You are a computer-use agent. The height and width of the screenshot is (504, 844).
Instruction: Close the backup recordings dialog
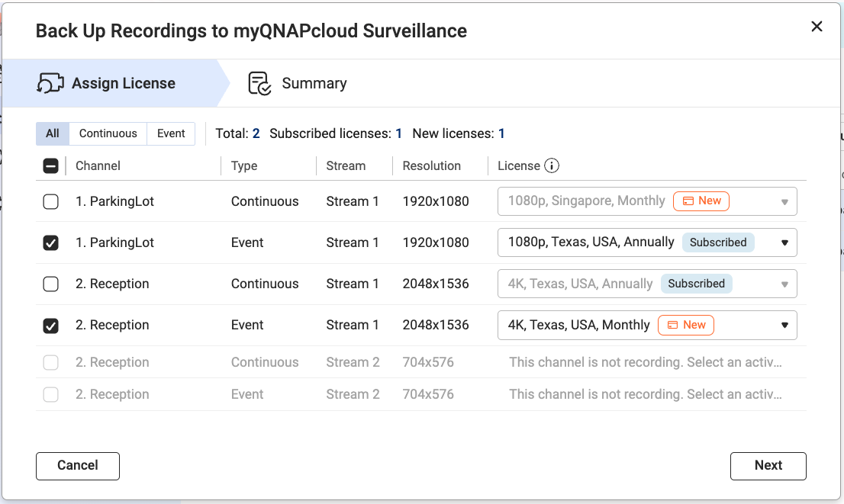[817, 27]
